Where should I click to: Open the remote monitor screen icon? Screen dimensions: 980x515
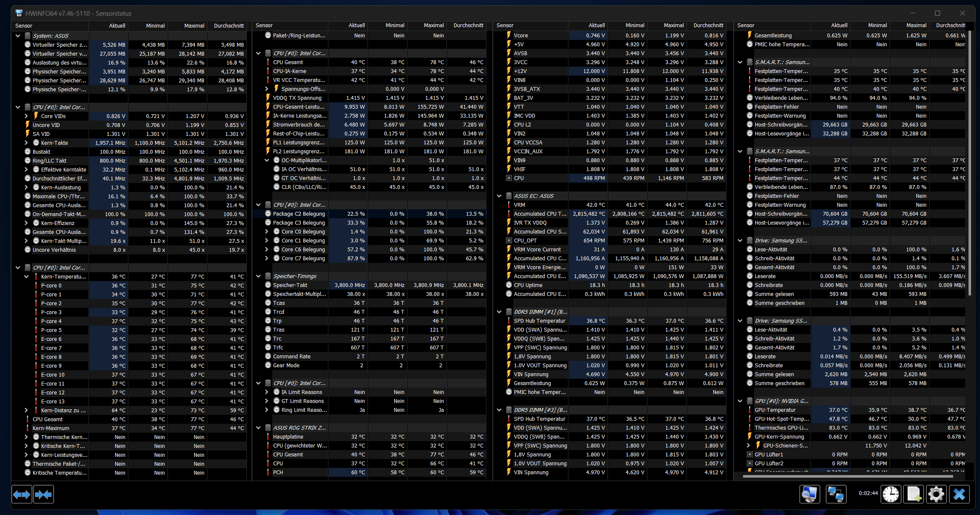pyautogui.click(x=810, y=494)
